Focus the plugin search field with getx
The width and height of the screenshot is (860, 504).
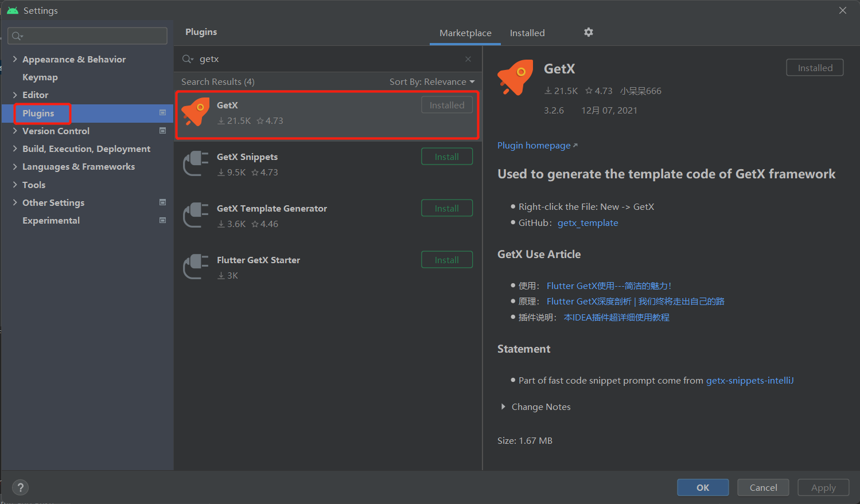pos(327,59)
